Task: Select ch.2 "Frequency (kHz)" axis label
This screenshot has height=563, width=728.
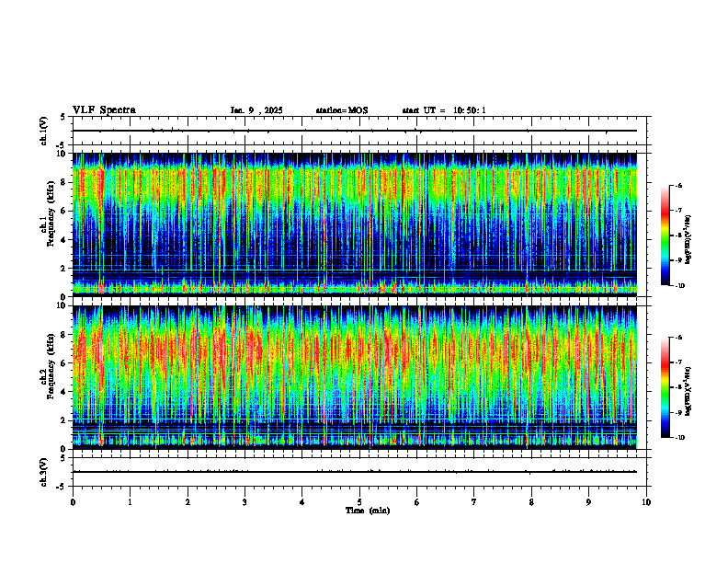Action: pyautogui.click(x=51, y=366)
